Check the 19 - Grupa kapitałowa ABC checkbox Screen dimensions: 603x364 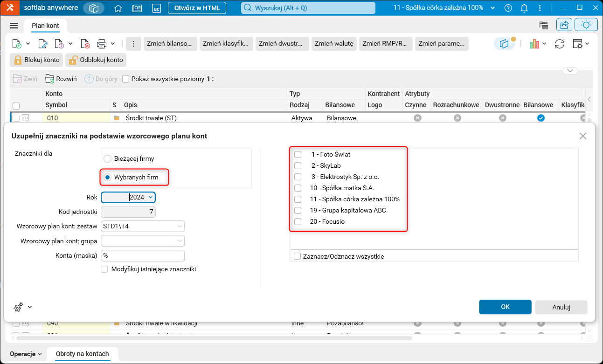coord(298,210)
